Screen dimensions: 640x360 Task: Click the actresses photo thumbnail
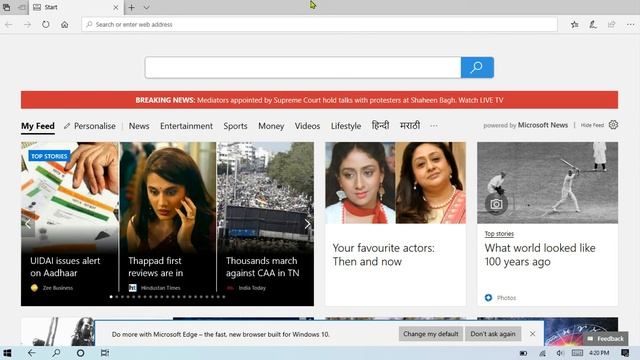coord(395,182)
